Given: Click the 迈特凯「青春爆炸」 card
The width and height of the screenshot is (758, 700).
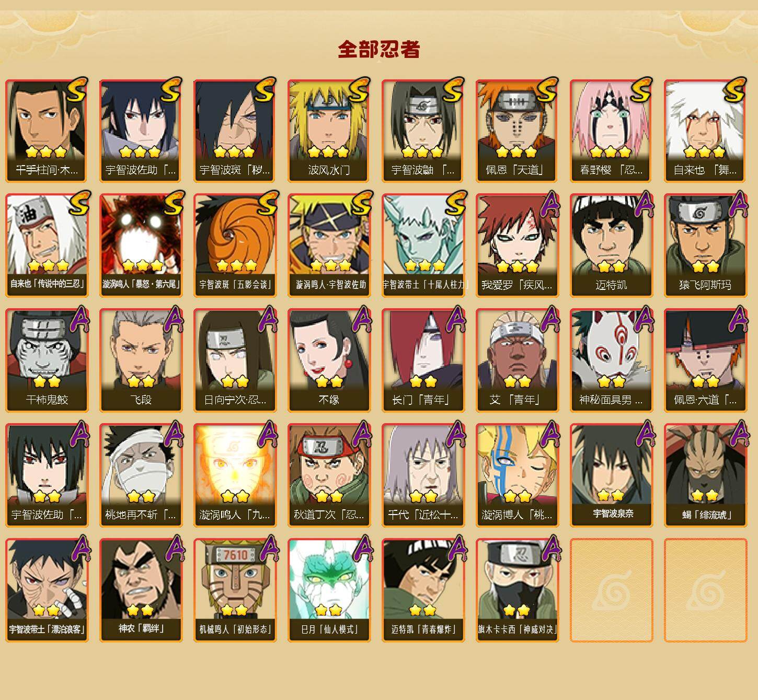Looking at the screenshot, I should click(423, 590).
